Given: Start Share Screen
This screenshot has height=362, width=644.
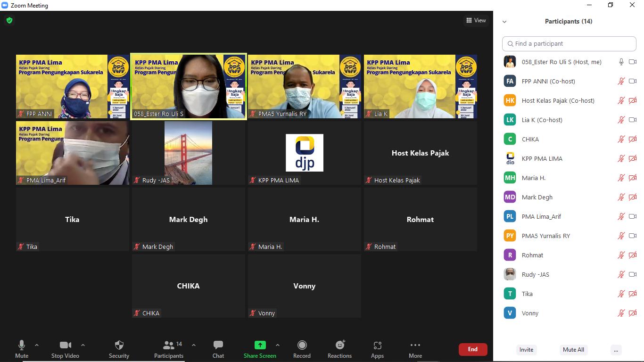Looking at the screenshot, I should (260, 349).
